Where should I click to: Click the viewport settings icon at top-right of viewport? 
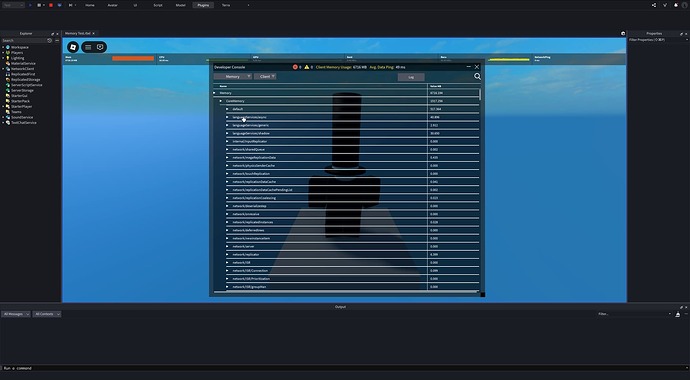[x=623, y=33]
